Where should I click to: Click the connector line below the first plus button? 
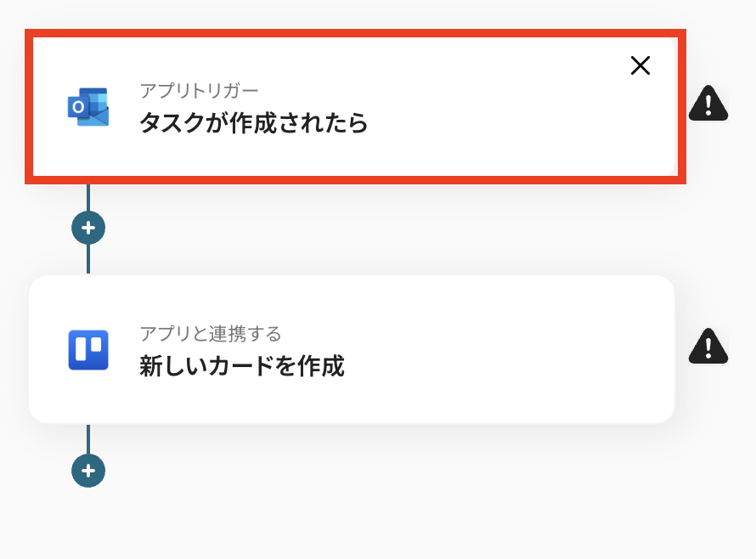tap(88, 258)
